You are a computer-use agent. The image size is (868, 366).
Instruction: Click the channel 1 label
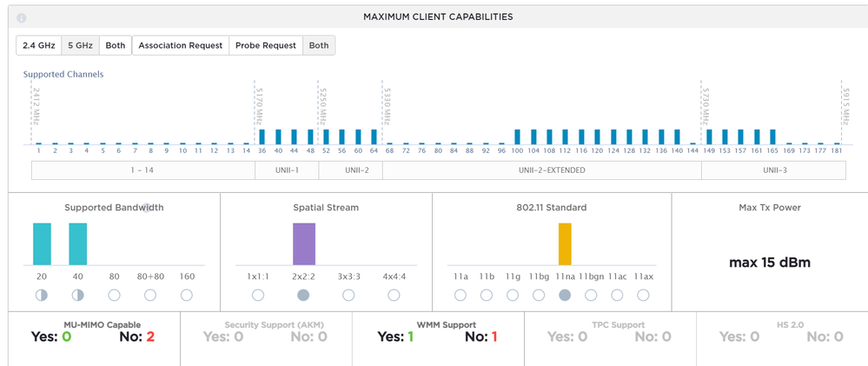pyautogui.click(x=39, y=150)
